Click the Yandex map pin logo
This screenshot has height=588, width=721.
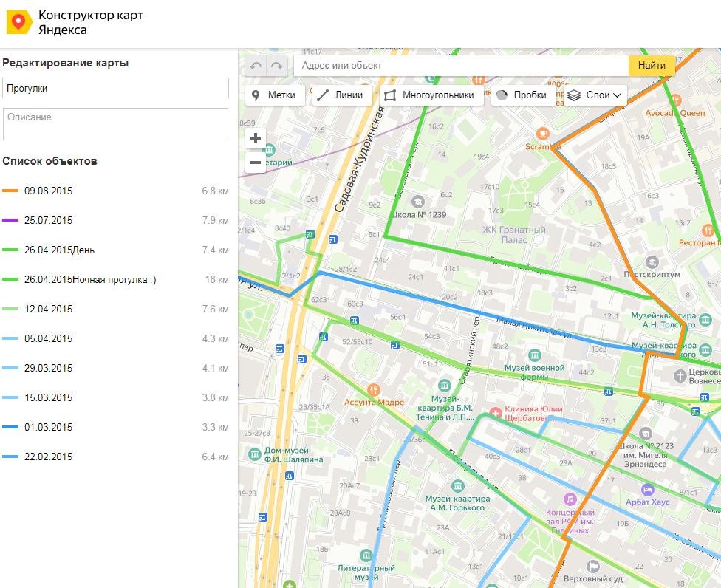(x=18, y=23)
